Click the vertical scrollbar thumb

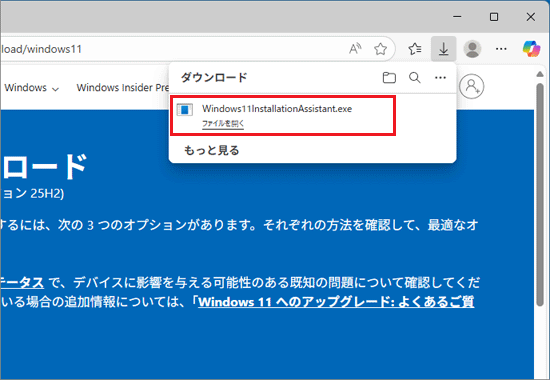pyautogui.click(x=540, y=195)
